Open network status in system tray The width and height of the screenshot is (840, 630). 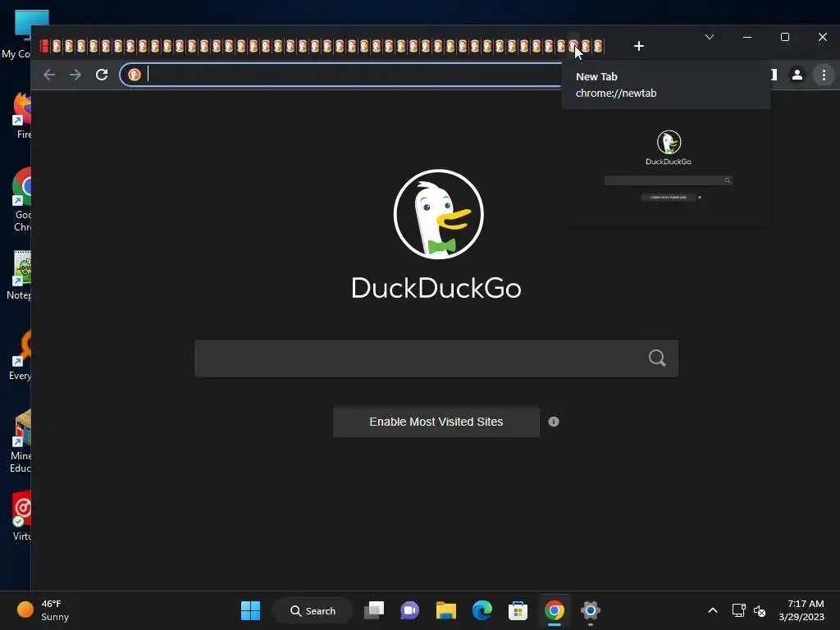[739, 610]
